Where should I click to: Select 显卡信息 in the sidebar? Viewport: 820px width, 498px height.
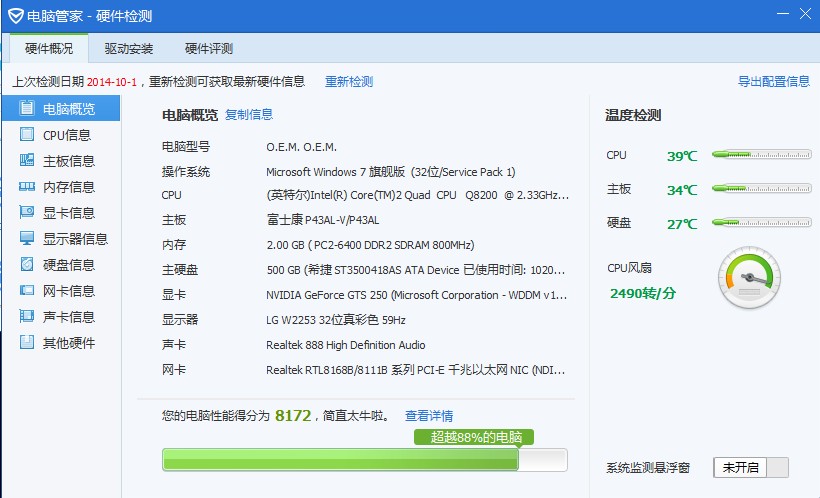(61, 213)
